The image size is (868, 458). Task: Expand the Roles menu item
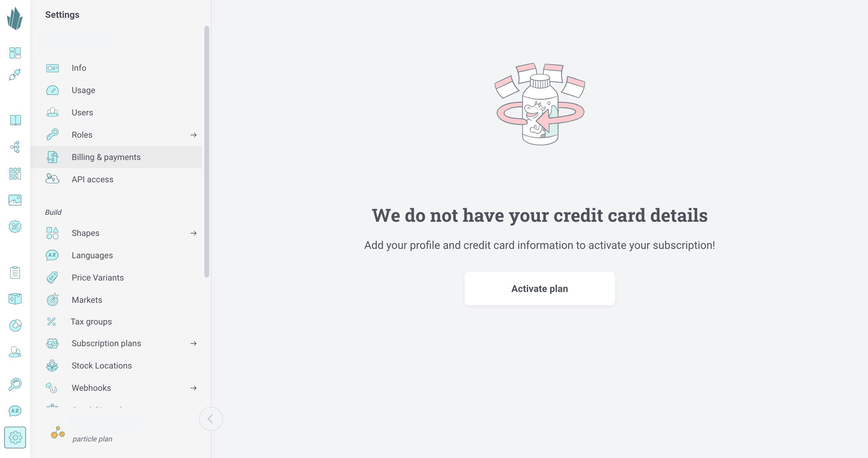(x=193, y=135)
